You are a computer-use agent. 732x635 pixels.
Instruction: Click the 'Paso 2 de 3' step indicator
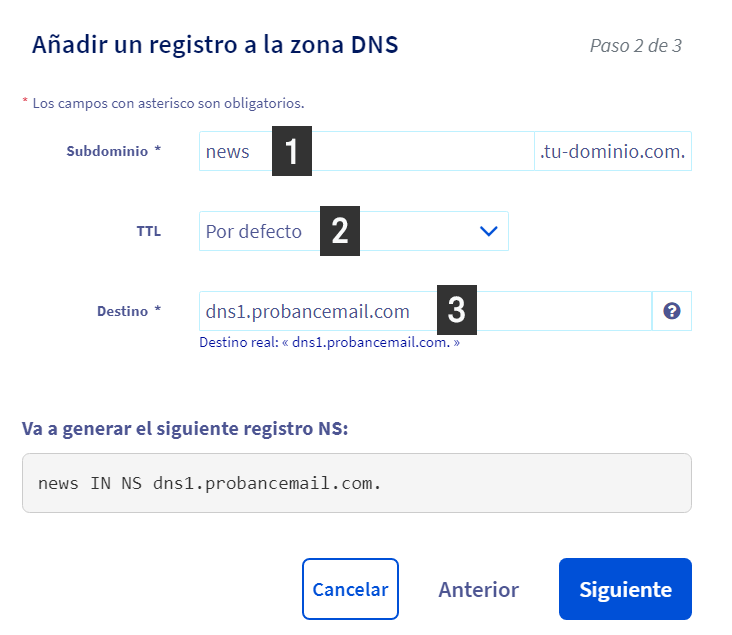click(636, 46)
